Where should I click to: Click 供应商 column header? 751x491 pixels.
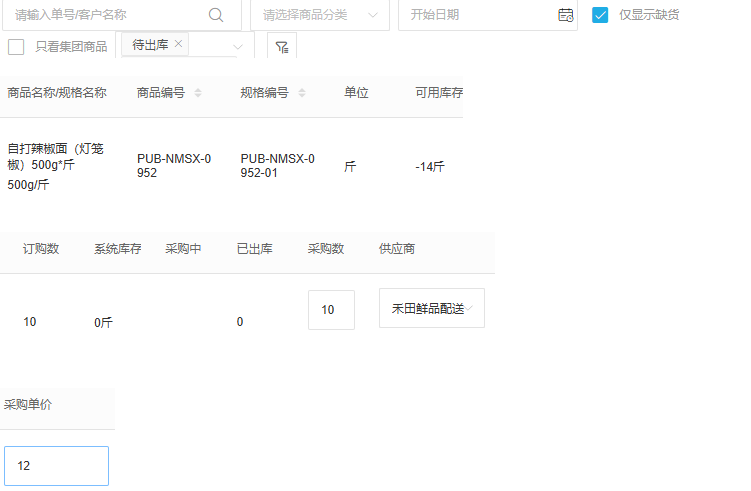[x=397, y=249]
